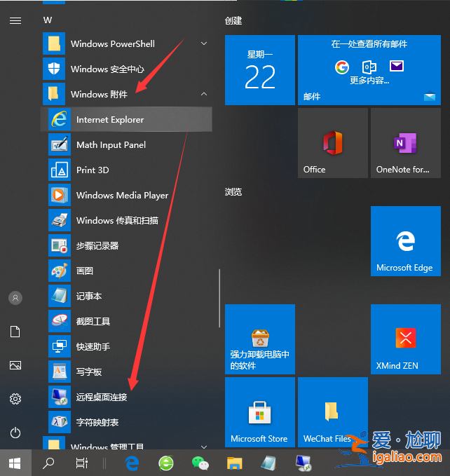This screenshot has height=476, width=450.
Task: Launch Print 3D
Action: pos(126,170)
